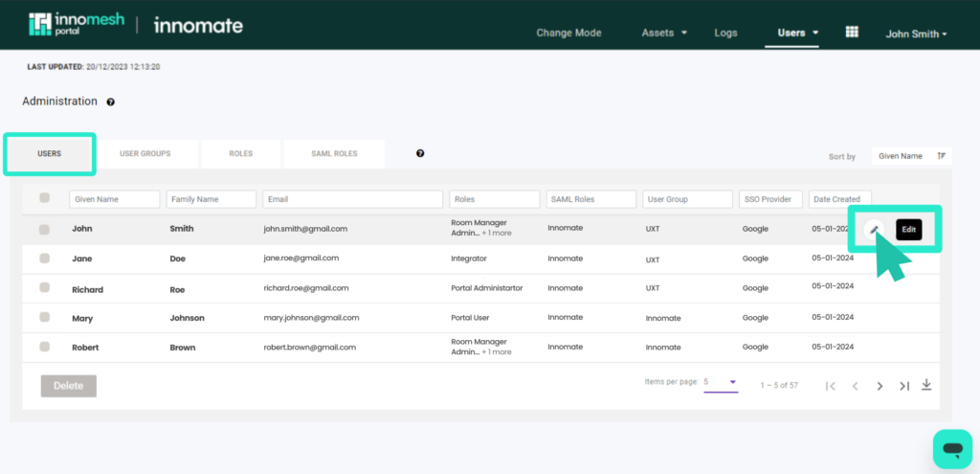Screen dimensions: 980x474
Task: Click the Innomesh portal logo
Action: click(x=75, y=24)
